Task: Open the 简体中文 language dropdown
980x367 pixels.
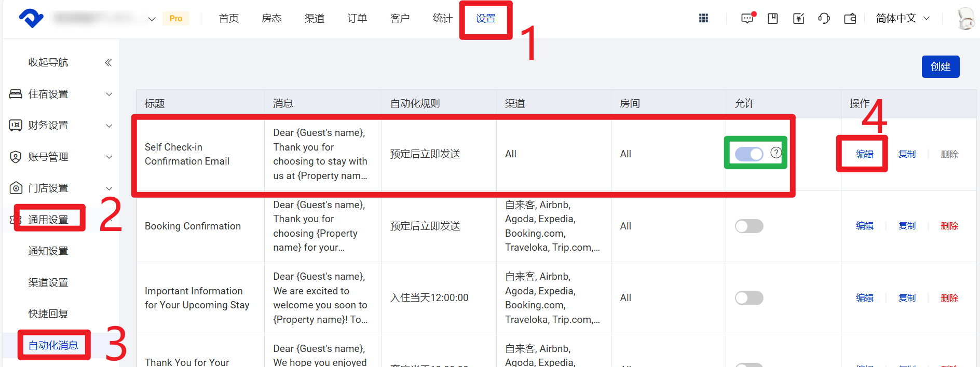Action: [903, 18]
